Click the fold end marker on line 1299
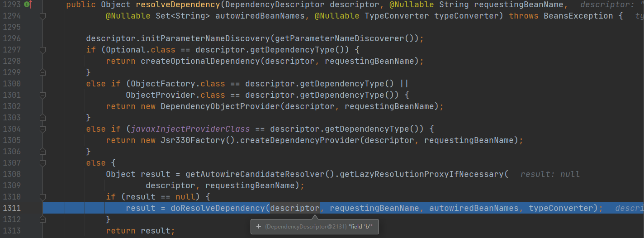This screenshot has width=644, height=238. pyautogui.click(x=43, y=72)
